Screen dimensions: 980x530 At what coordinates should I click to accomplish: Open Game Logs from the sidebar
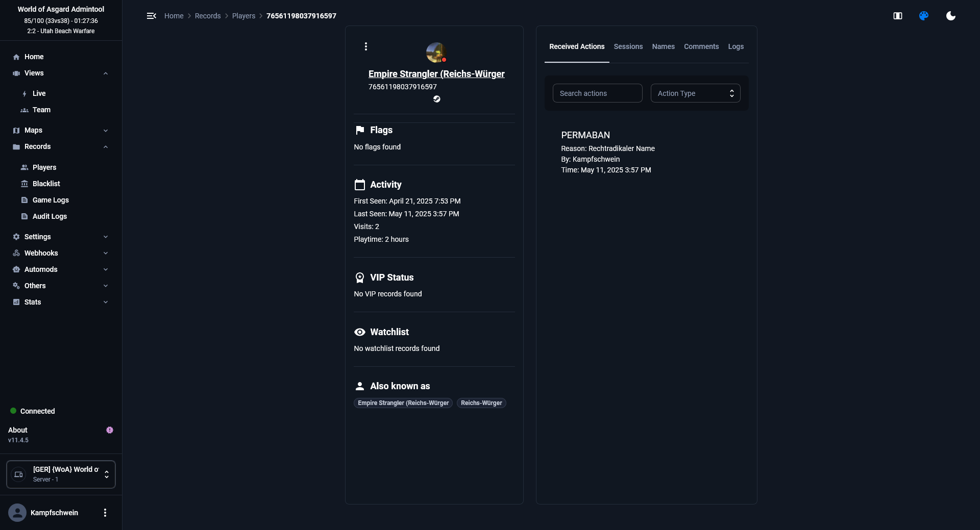tap(51, 200)
